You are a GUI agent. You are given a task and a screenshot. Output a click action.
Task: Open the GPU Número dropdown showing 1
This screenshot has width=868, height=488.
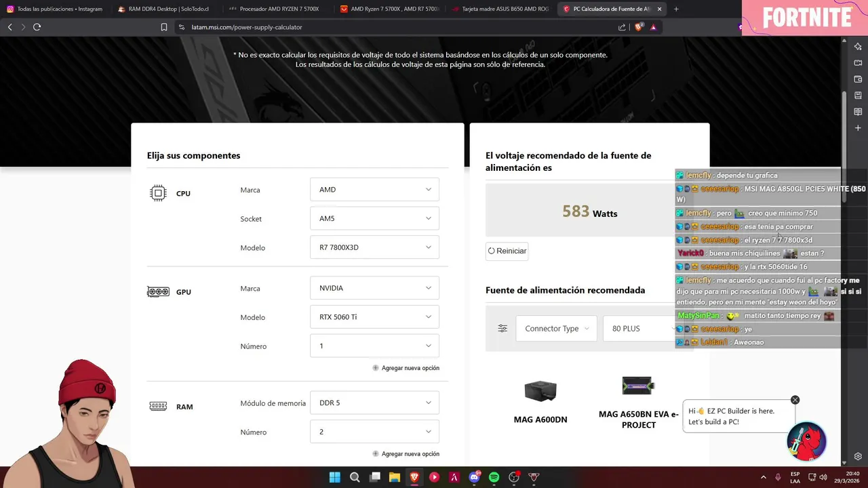pos(374,346)
